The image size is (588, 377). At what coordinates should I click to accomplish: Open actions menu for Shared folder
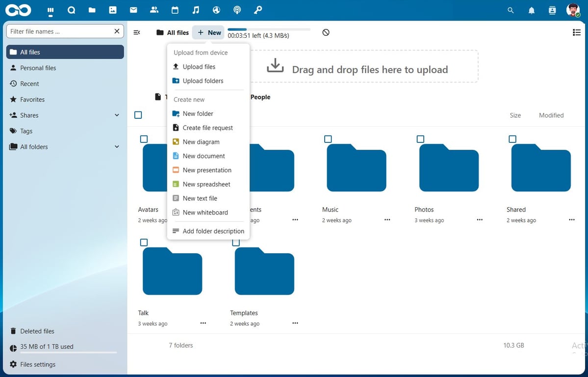572,219
